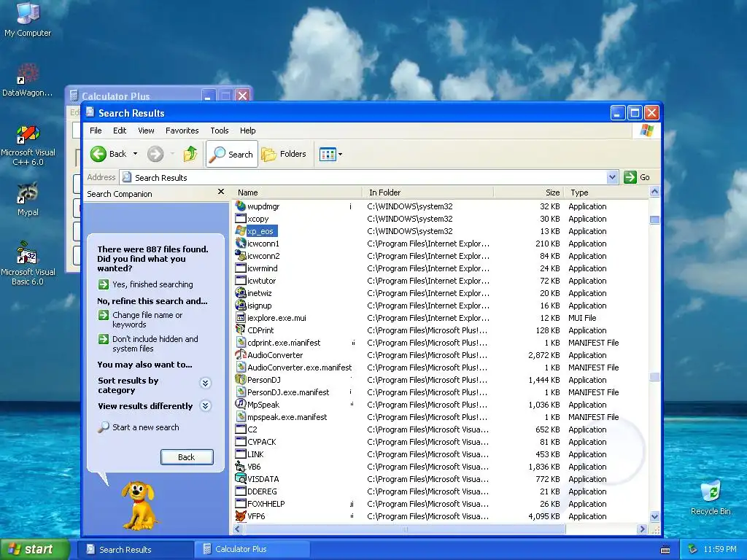
Task: Select the wupdmgr file icon
Action: [x=241, y=206]
